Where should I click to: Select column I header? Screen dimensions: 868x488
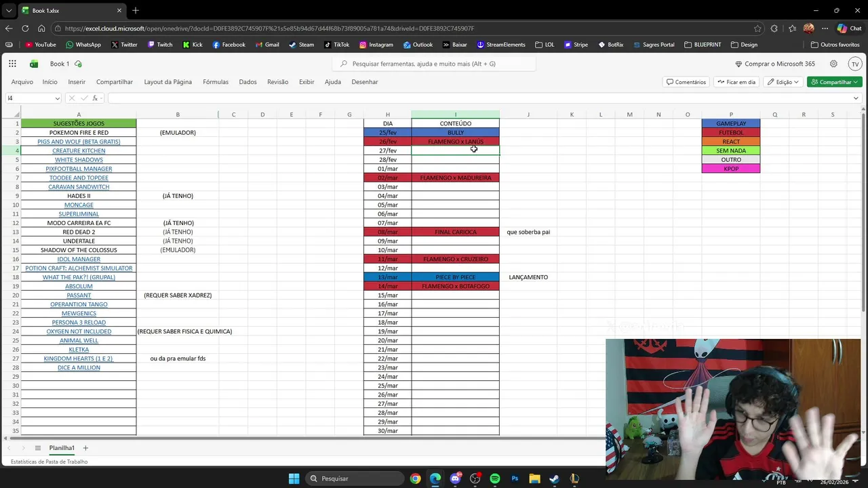click(456, 115)
